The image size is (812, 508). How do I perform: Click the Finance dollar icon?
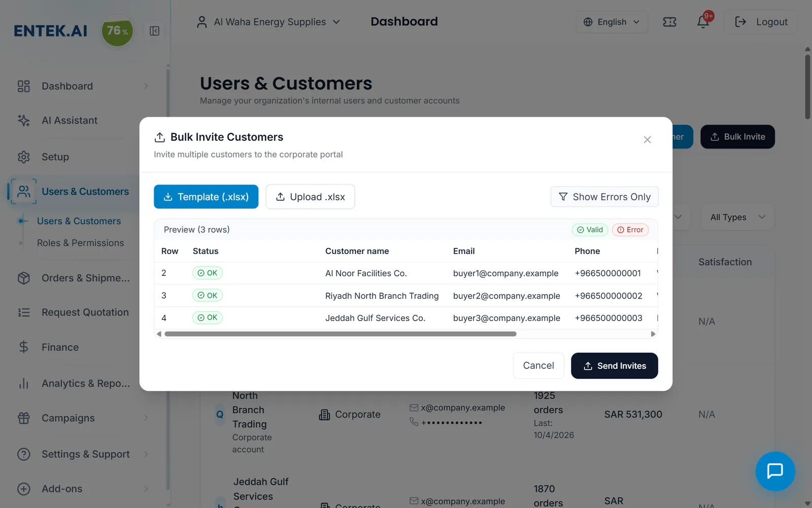(24, 347)
